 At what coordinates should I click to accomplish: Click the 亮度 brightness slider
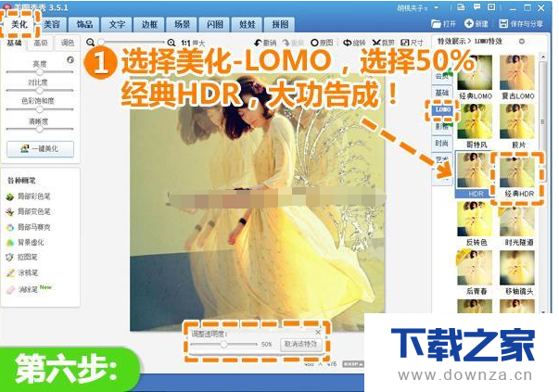(x=40, y=72)
